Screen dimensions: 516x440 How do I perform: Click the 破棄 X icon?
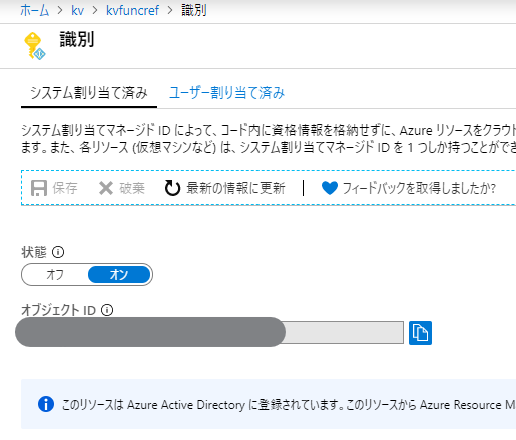[106, 188]
